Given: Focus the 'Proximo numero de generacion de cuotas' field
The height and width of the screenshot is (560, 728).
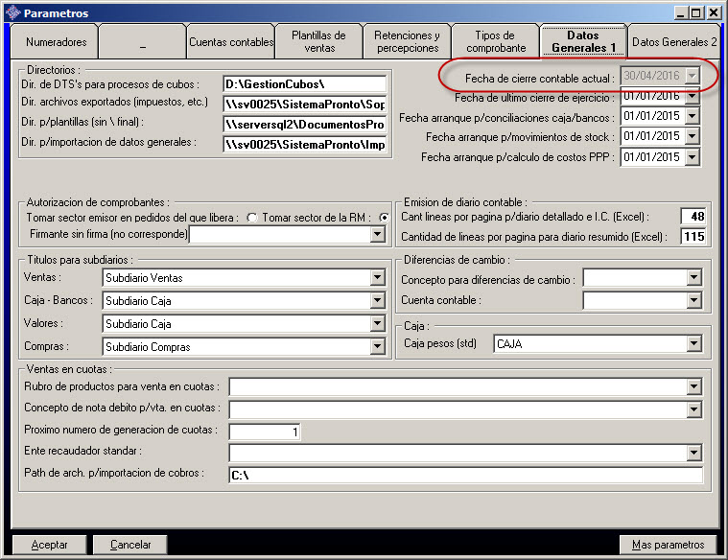Looking at the screenshot, I should point(265,432).
